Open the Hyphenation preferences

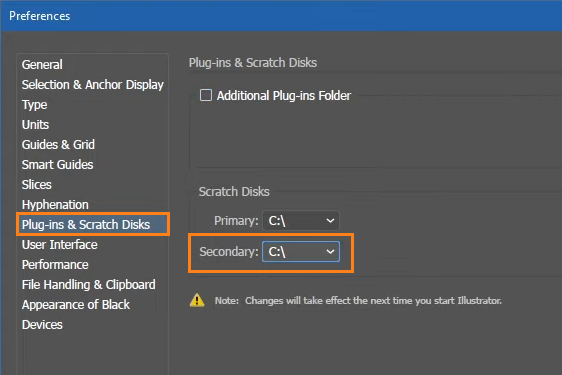55,205
